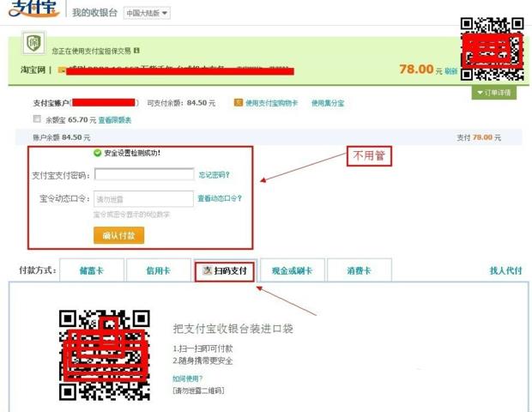Open the 中国大陆版 region dropdown

[147, 13]
